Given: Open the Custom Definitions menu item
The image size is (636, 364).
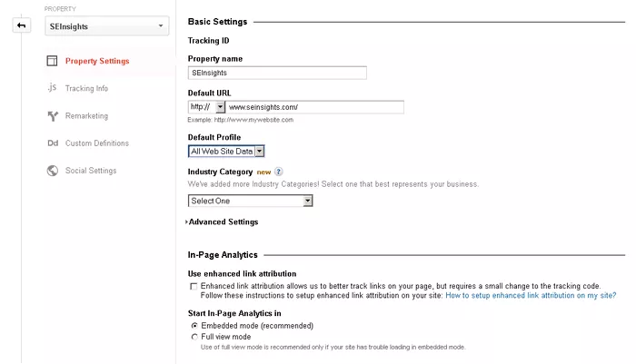Looking at the screenshot, I should [96, 143].
